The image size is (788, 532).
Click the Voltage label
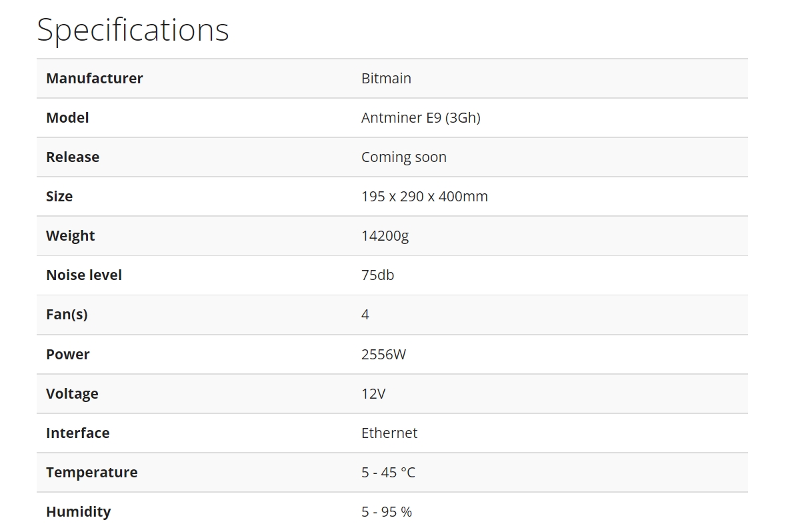pyautogui.click(x=72, y=393)
